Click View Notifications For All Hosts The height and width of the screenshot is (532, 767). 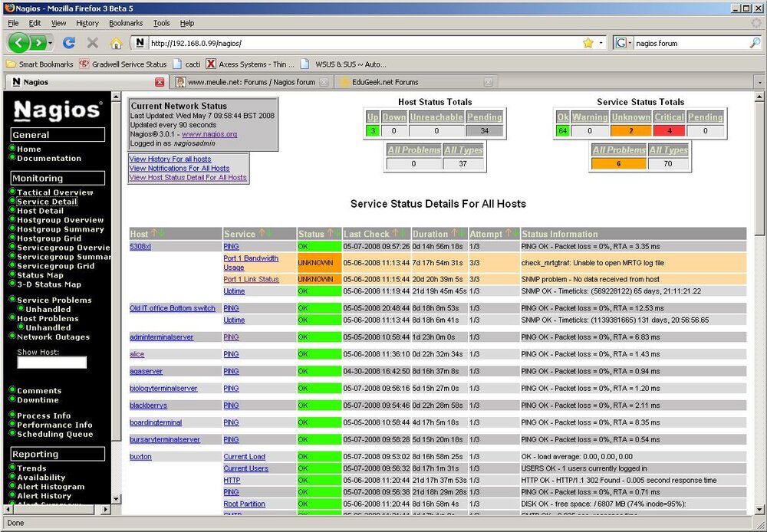pyautogui.click(x=179, y=168)
